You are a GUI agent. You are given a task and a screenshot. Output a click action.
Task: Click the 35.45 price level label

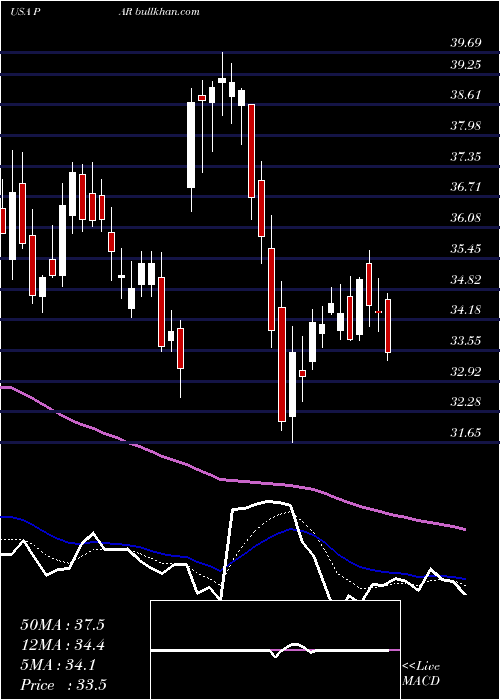pyautogui.click(x=466, y=249)
